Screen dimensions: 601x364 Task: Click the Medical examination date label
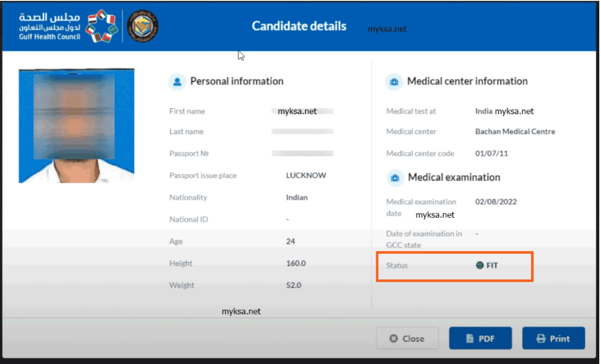(421, 207)
